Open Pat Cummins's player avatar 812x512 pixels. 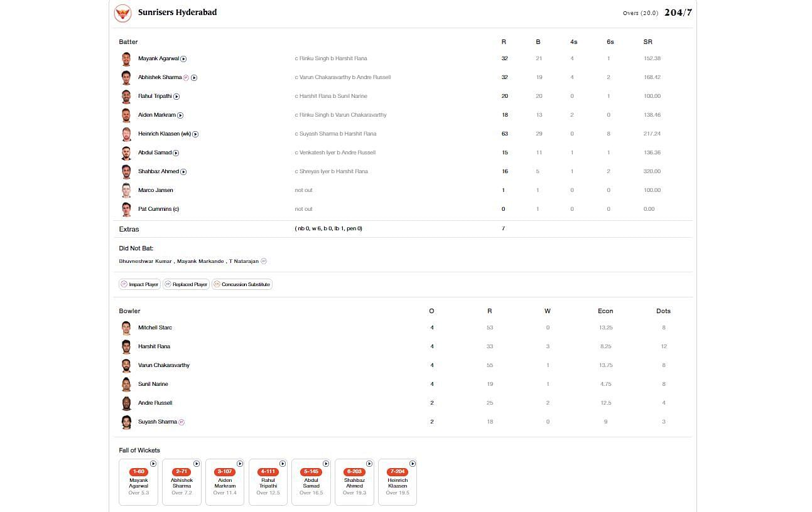pyautogui.click(x=126, y=210)
